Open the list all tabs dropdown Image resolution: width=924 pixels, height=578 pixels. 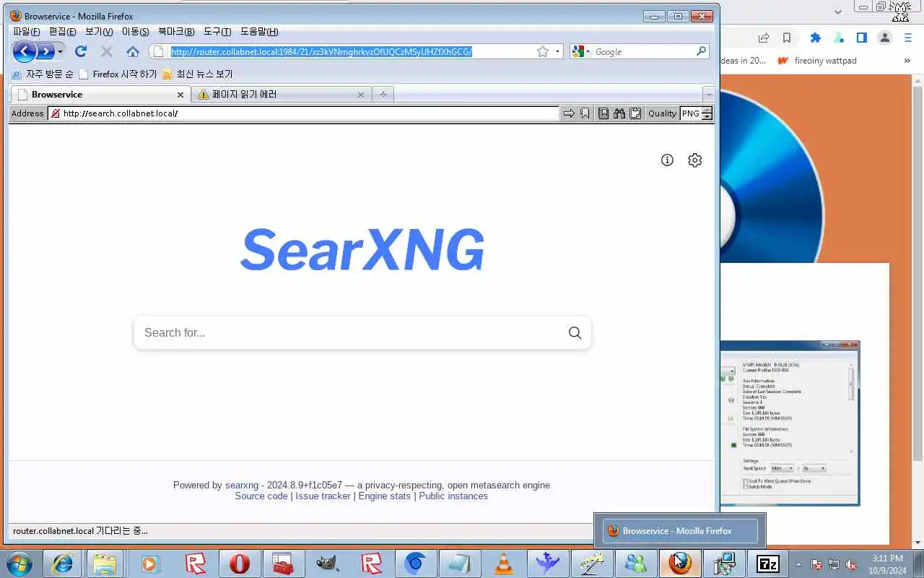(x=709, y=94)
